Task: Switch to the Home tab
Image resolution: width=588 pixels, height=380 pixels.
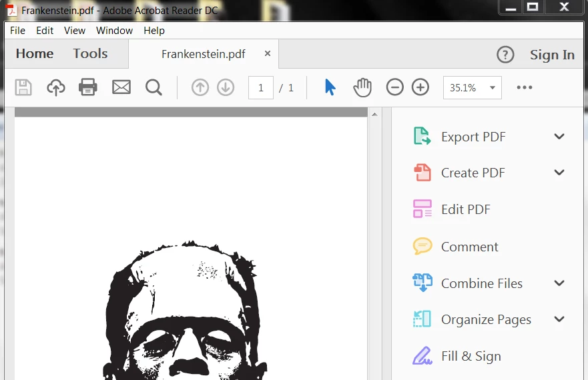Action: [x=35, y=53]
